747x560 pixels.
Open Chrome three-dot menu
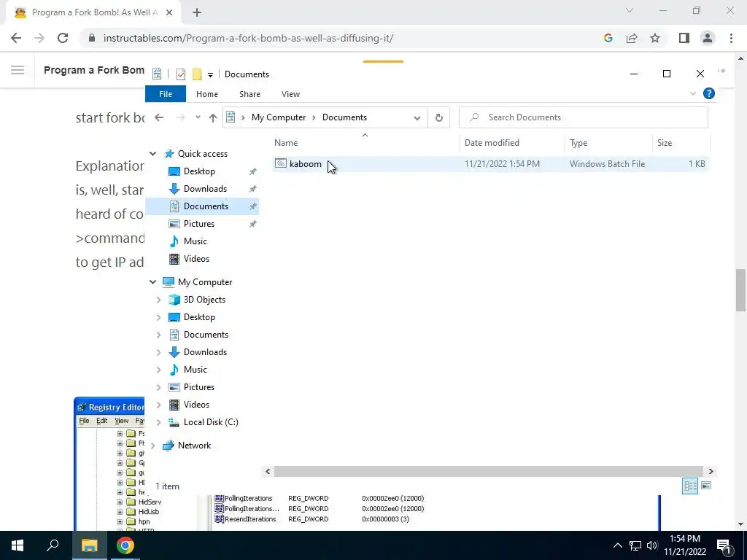[x=731, y=38]
